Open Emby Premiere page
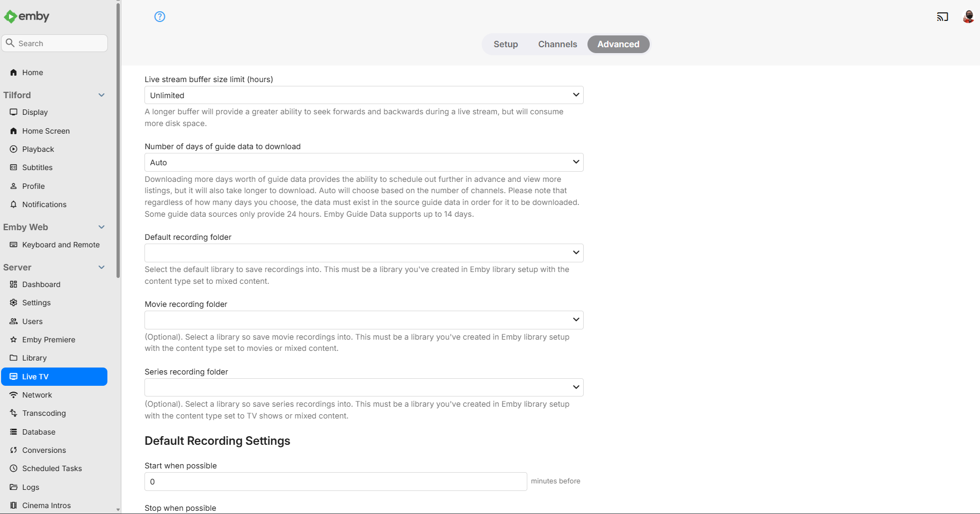Viewport: 980px width, 514px height. click(x=49, y=340)
